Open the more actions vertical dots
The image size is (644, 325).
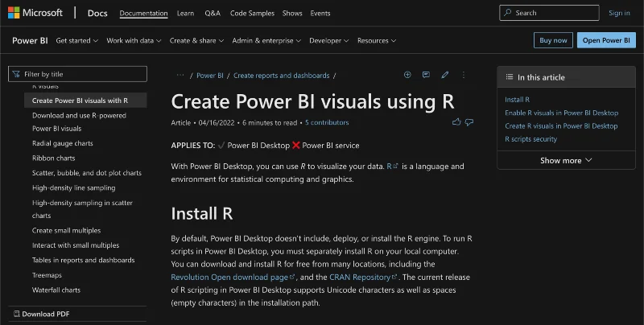coord(464,75)
